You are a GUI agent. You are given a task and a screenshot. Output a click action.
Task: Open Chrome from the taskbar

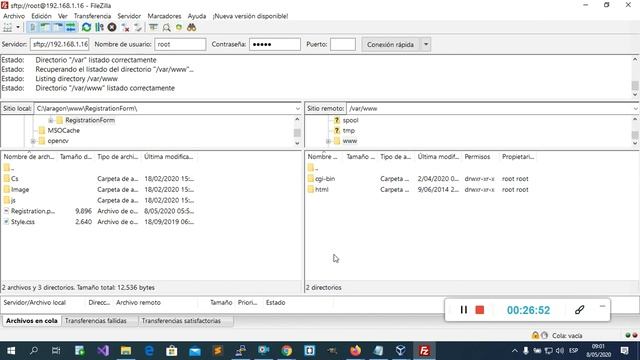(x=287, y=351)
